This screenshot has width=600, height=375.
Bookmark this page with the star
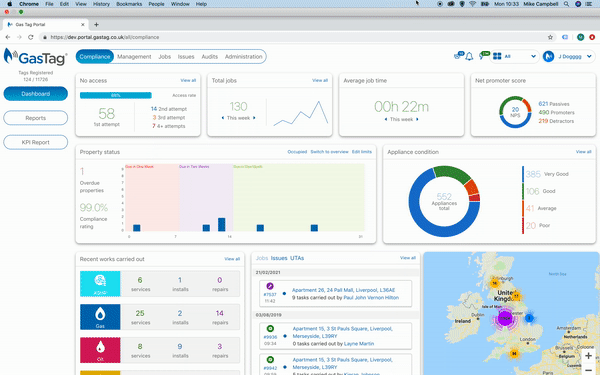coord(550,37)
